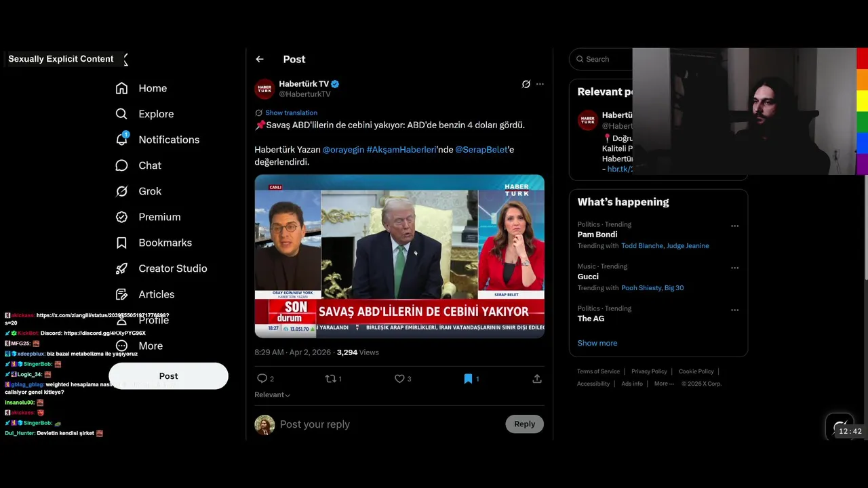The width and height of the screenshot is (868, 488).
Task: Play the Habertürk news video thumbnail
Action: click(x=399, y=256)
